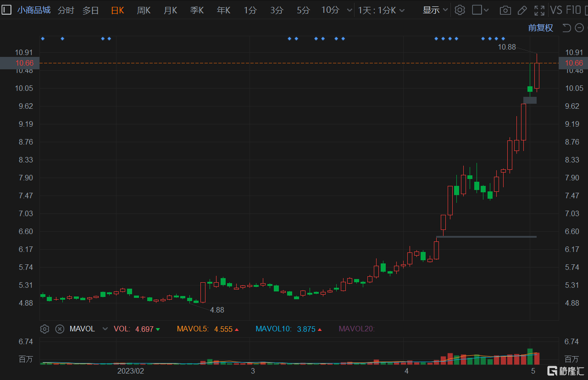The height and width of the screenshot is (380, 588).
Task: Click the MAVOL10 3.875 label
Action: pos(288,329)
